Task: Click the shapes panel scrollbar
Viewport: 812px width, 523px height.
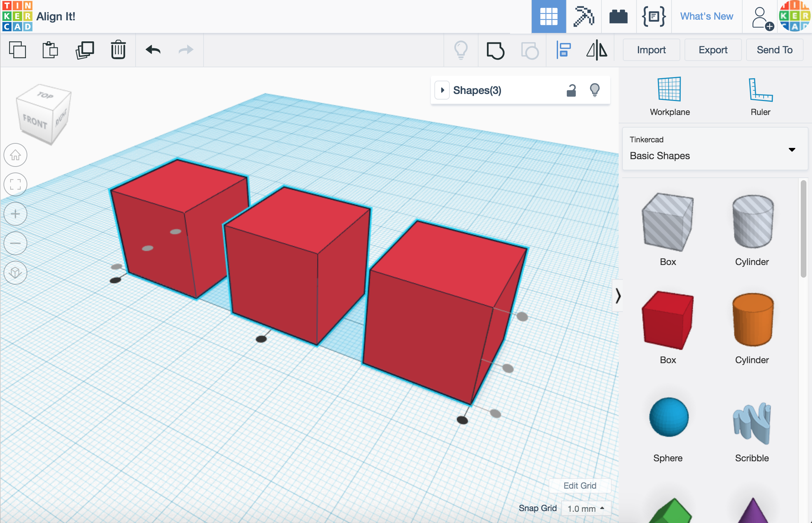Action: [x=804, y=229]
